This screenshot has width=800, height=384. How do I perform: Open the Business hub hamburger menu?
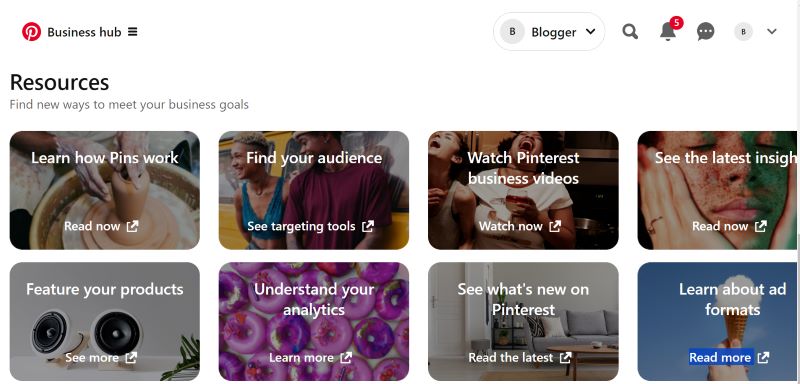[x=133, y=32]
